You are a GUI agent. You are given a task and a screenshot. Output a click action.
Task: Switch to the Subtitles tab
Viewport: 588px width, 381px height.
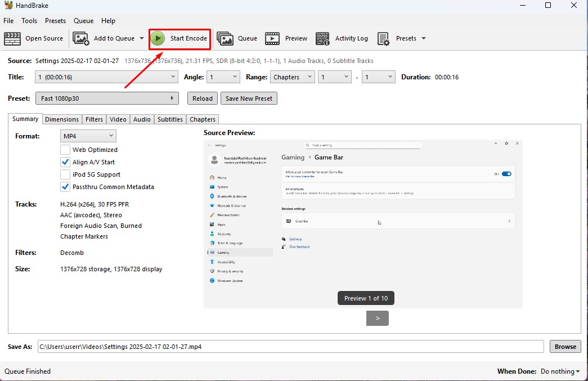pos(170,119)
